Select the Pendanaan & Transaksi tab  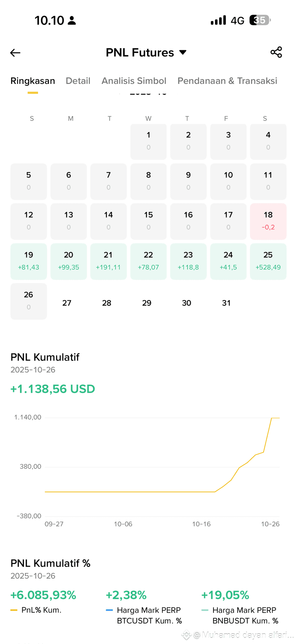pos(227,81)
